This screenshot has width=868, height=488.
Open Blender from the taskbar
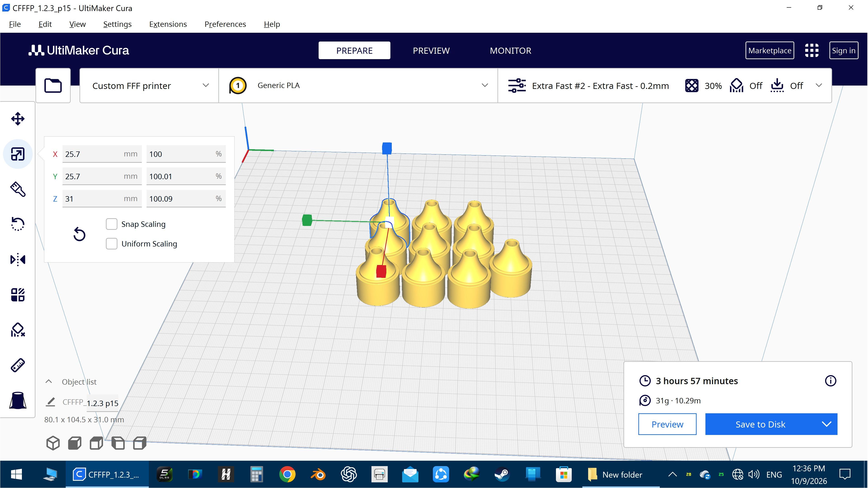(x=318, y=474)
